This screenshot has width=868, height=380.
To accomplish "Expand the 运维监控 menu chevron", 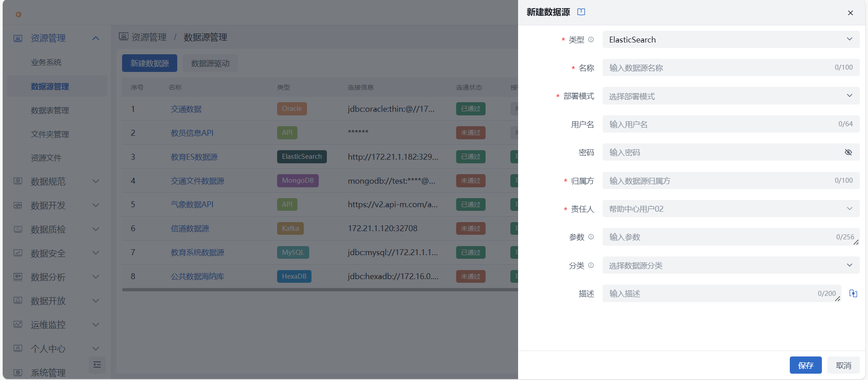I will [x=96, y=324].
